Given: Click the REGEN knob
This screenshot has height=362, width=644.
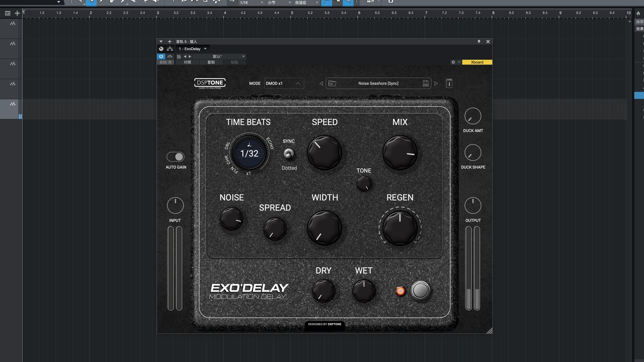Looking at the screenshot, I should [x=400, y=228].
